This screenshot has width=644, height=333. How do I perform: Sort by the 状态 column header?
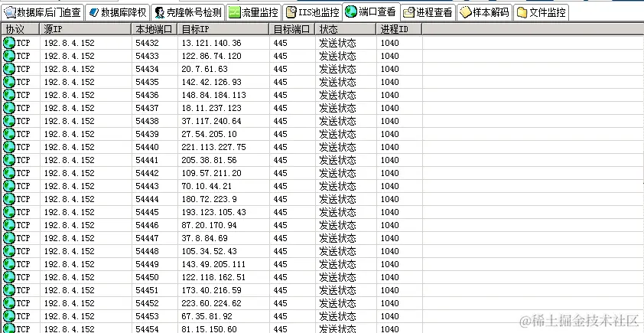click(346, 29)
